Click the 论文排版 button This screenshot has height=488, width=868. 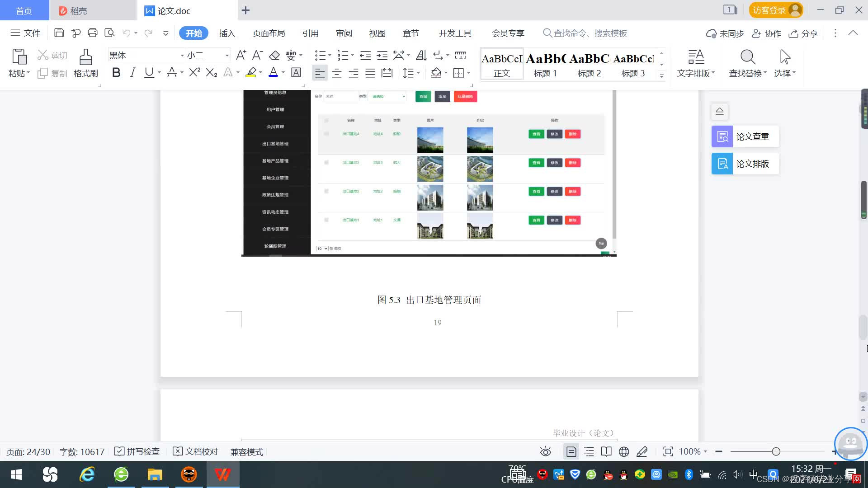pyautogui.click(x=745, y=164)
